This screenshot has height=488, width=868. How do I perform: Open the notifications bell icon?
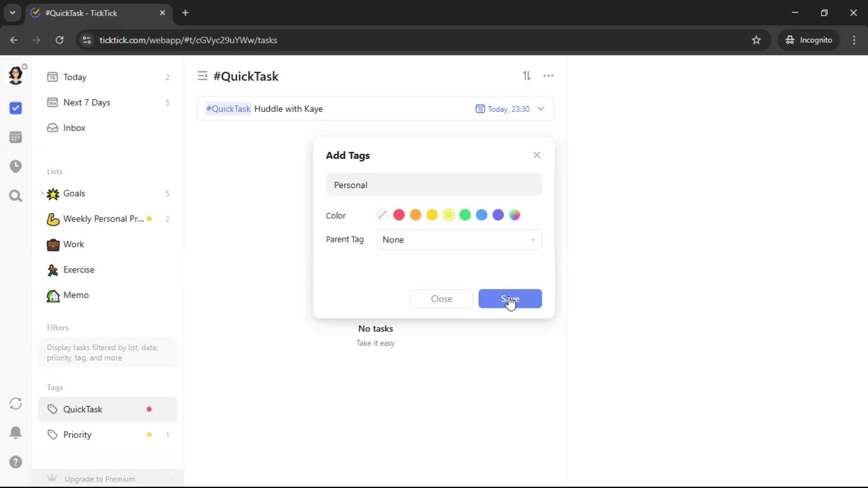15,432
